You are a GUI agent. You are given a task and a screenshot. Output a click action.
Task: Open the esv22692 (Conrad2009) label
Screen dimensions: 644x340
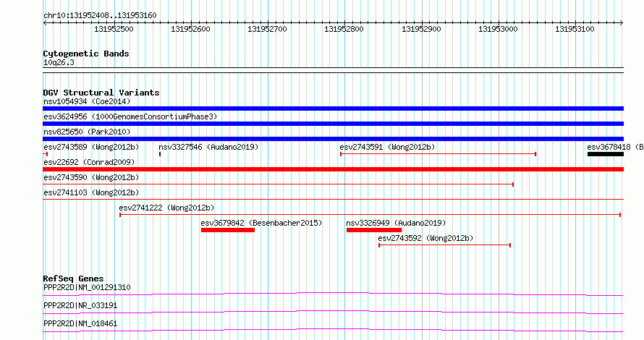89,162
